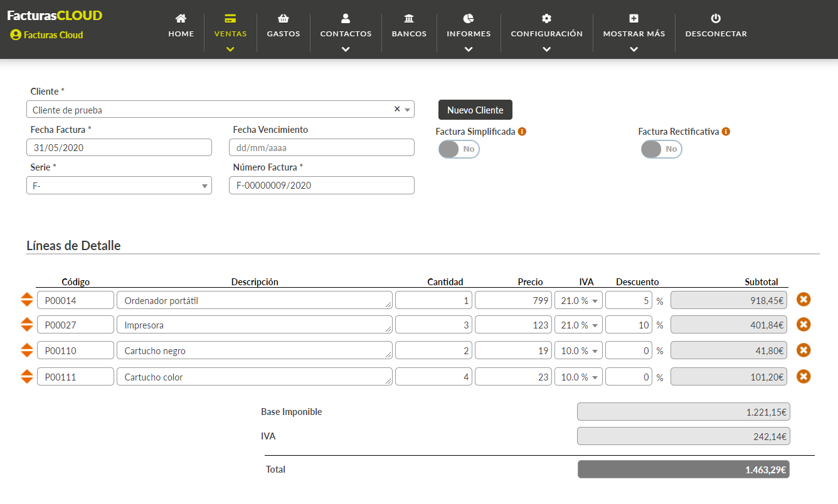Open IVA dropdown for Cartucho negro

(x=578, y=351)
